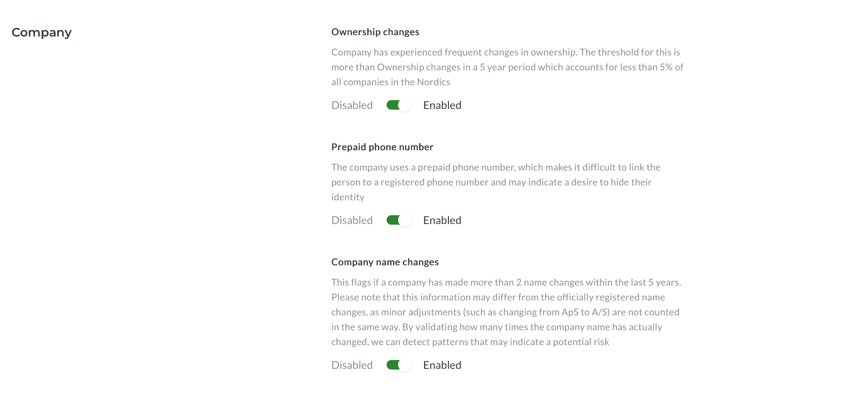Choose Disabled beside the Company name changes toggle

[x=352, y=365]
